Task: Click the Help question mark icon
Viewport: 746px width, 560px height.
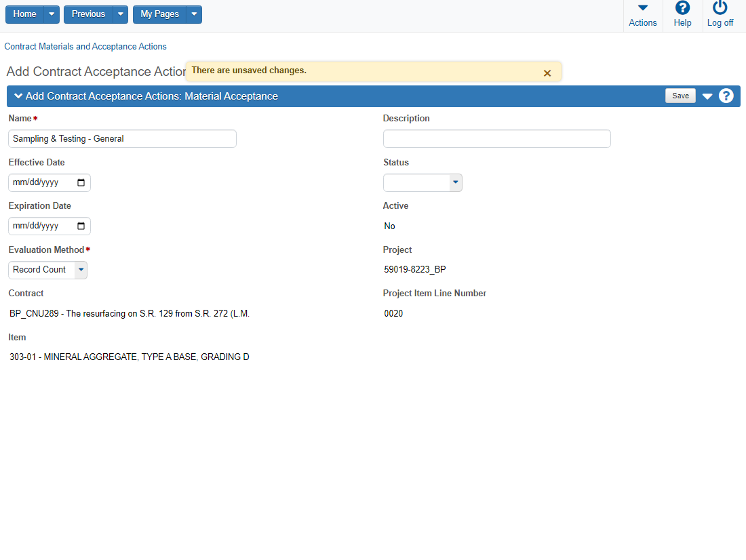Action: [x=682, y=8]
